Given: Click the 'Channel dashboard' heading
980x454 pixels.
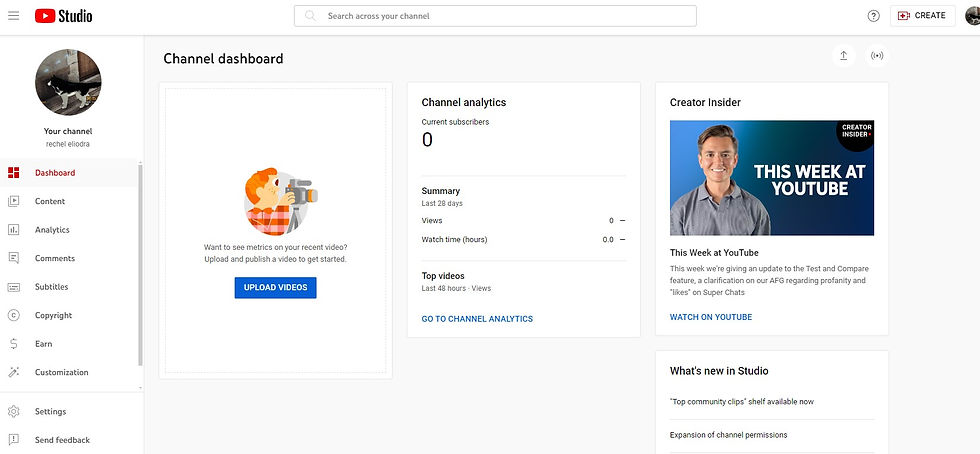Looking at the screenshot, I should pos(223,59).
